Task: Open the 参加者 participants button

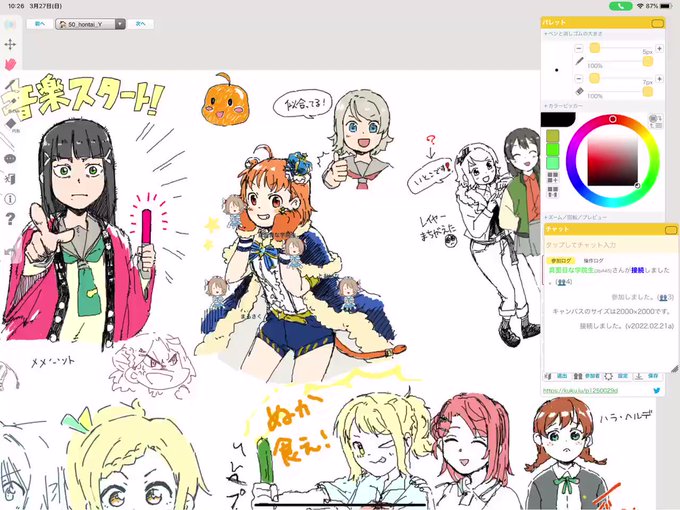Action: tap(586, 376)
